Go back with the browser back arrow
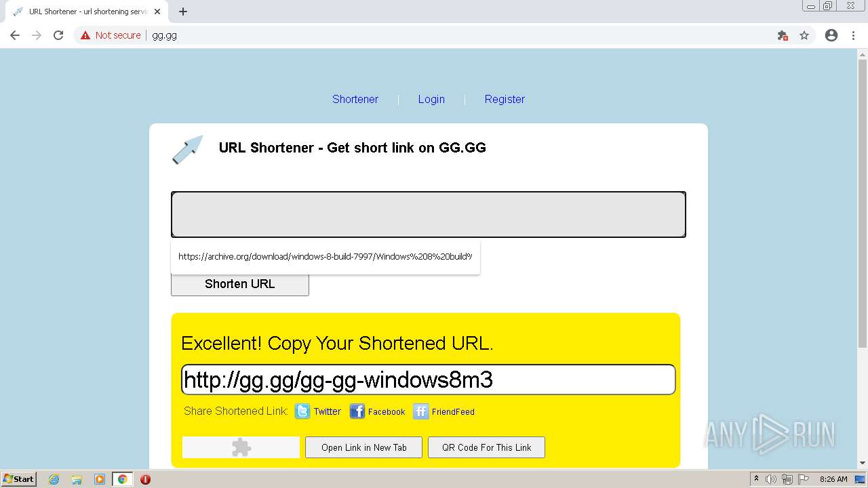Screen dimensions: 868x488 point(15,35)
